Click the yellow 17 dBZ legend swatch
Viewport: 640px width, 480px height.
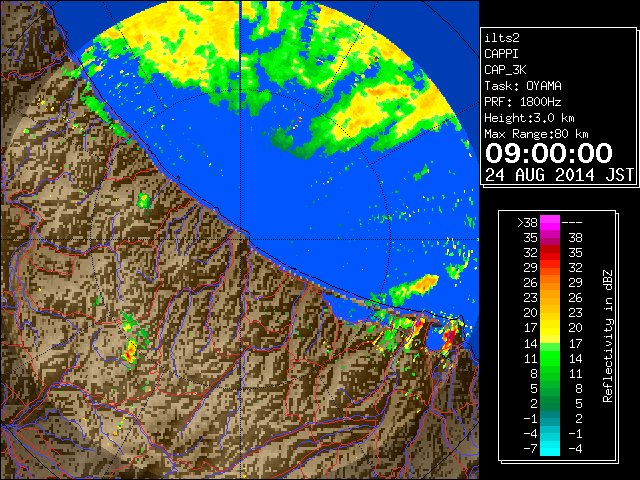point(550,328)
